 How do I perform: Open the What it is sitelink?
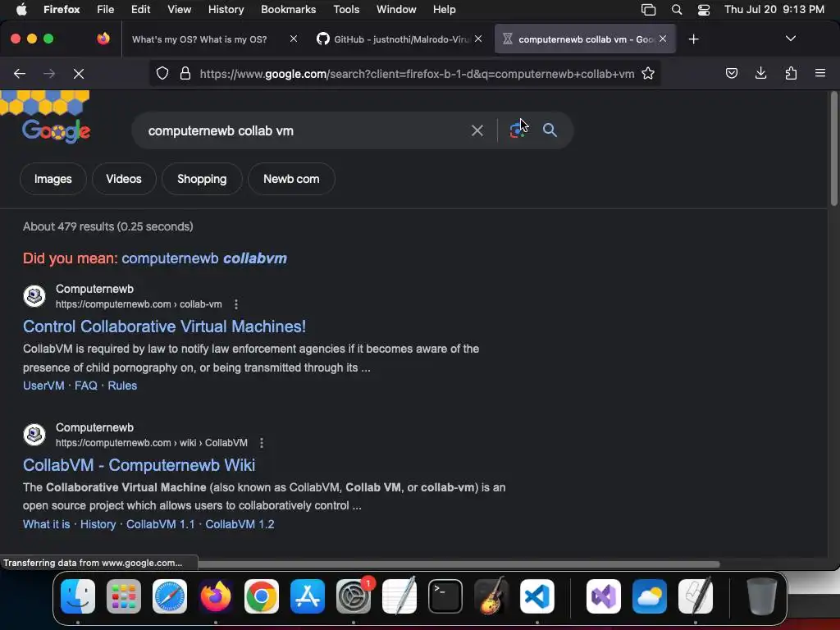coord(47,524)
